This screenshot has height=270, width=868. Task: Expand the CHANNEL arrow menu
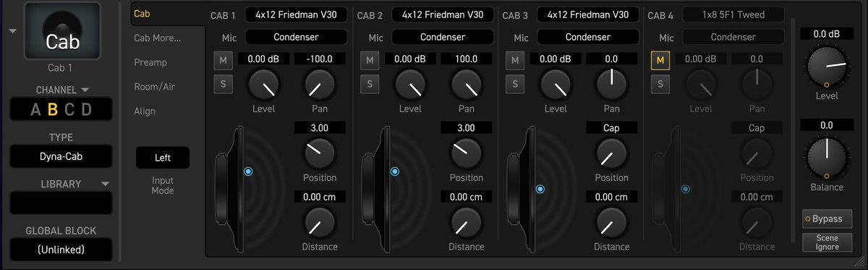85,90
